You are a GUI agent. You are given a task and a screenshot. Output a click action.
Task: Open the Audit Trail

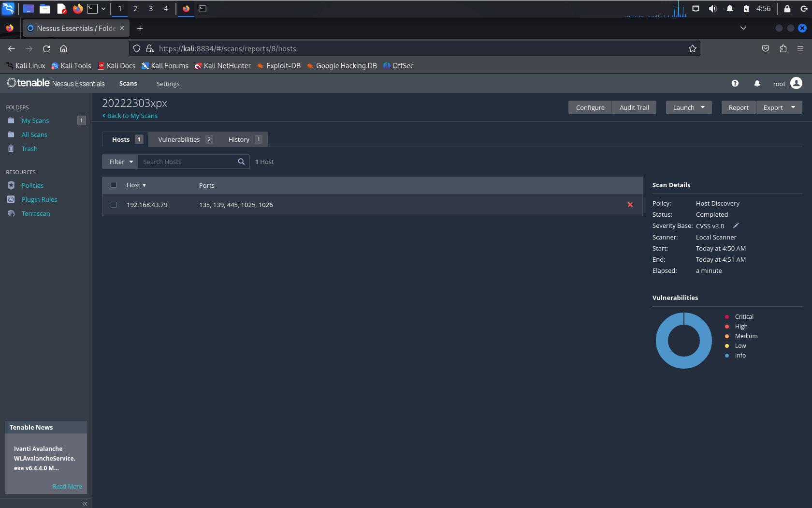tap(634, 107)
